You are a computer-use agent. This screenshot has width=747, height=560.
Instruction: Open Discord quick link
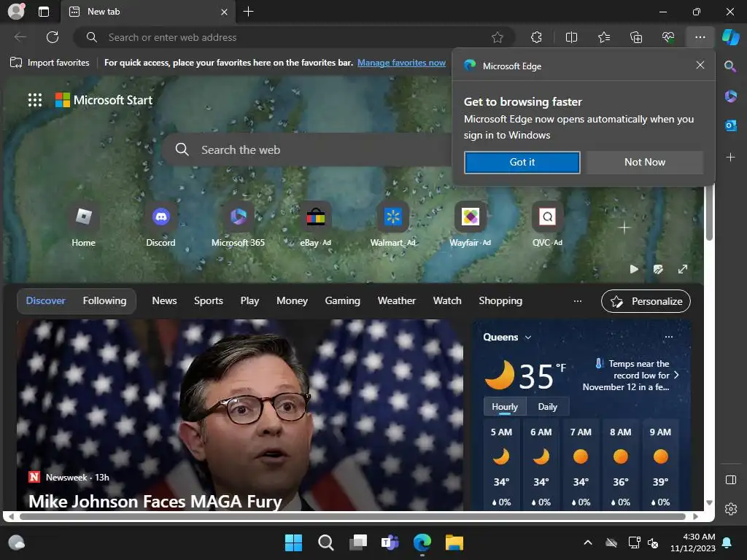point(160,225)
